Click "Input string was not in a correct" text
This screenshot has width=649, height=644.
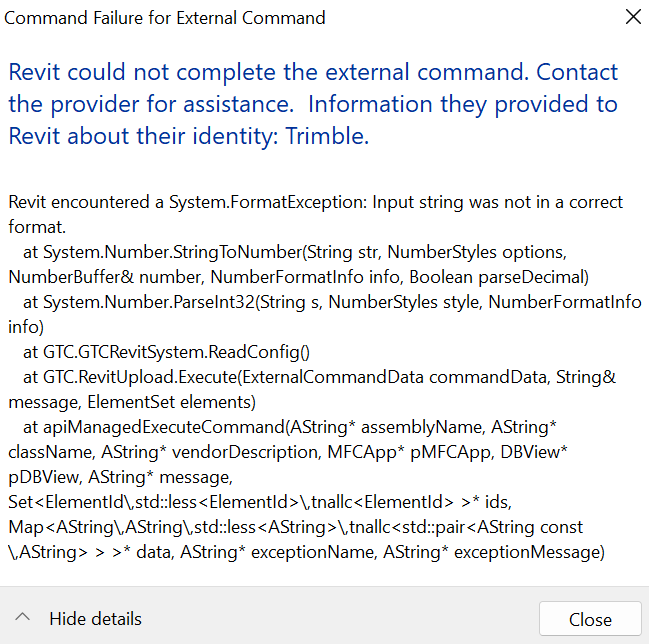[x=498, y=203]
